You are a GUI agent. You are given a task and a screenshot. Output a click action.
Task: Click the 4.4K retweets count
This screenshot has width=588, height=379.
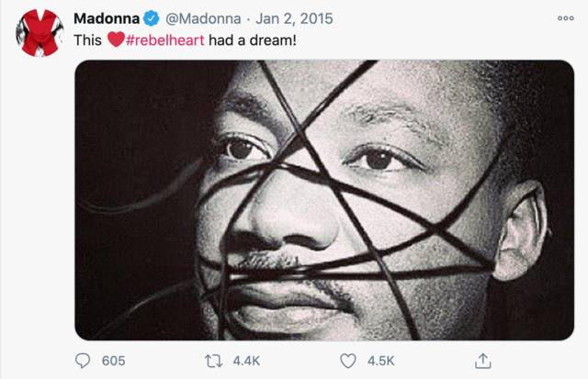[x=246, y=361]
